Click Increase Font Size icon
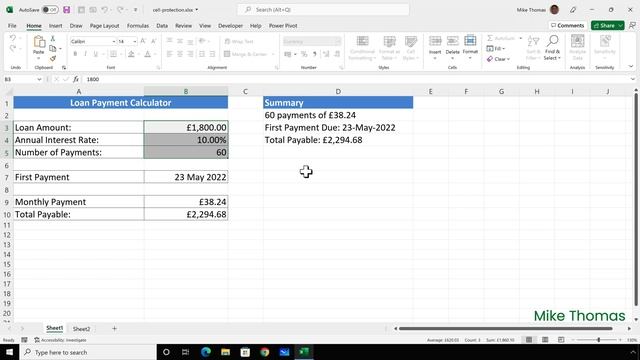640x360 pixels. point(143,41)
